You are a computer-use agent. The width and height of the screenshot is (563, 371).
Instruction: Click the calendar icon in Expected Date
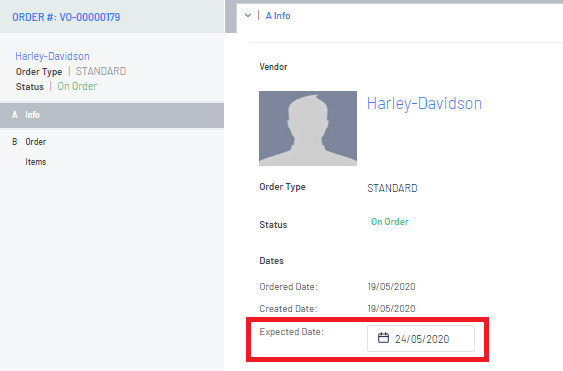pyautogui.click(x=383, y=338)
